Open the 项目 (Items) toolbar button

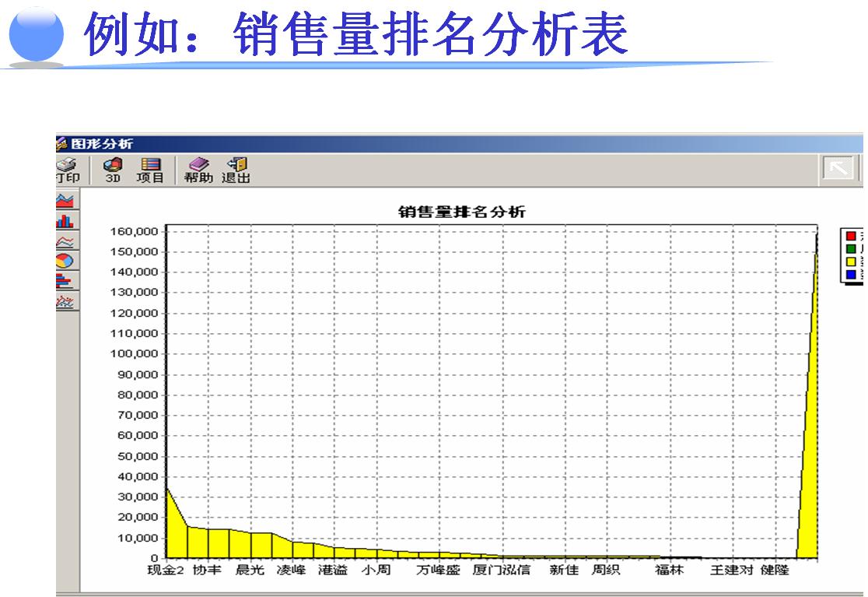coord(150,170)
